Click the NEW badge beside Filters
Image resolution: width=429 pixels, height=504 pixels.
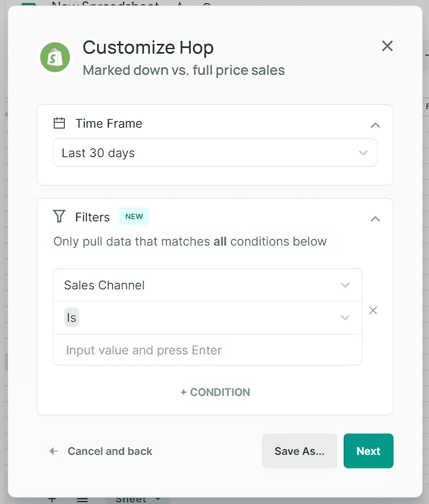pyautogui.click(x=134, y=216)
